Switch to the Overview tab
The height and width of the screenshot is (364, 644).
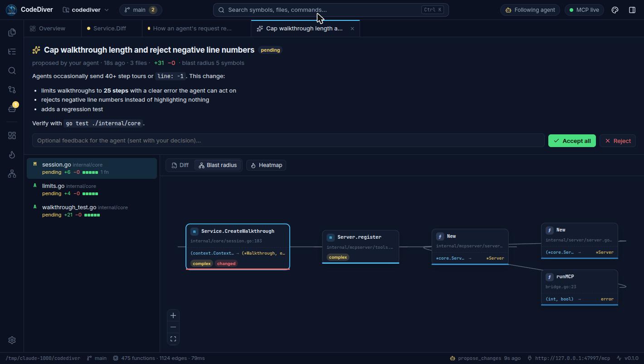[x=48, y=28]
